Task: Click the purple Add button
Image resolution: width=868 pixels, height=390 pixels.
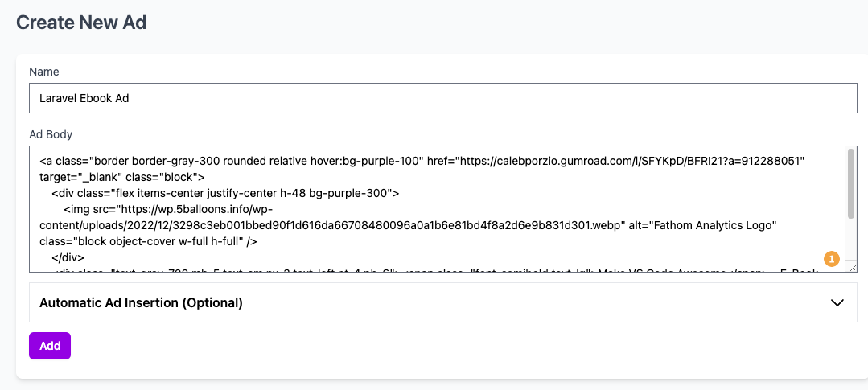Action: tap(50, 346)
